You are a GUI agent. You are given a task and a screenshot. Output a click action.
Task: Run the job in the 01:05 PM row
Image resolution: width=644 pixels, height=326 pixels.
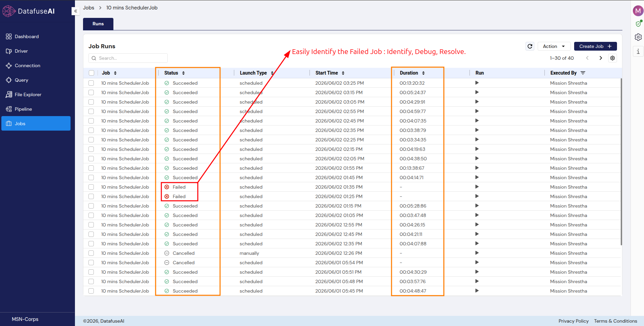click(477, 215)
